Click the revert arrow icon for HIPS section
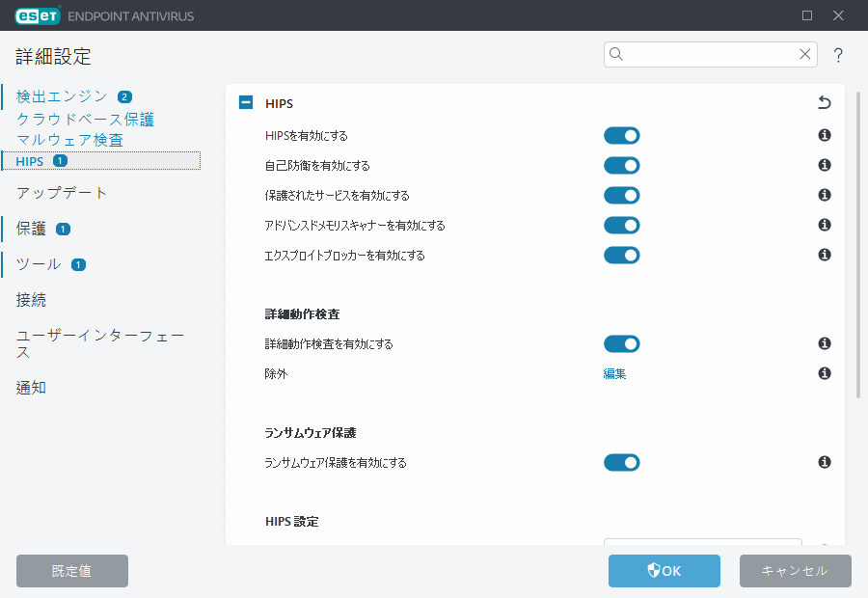 point(824,103)
